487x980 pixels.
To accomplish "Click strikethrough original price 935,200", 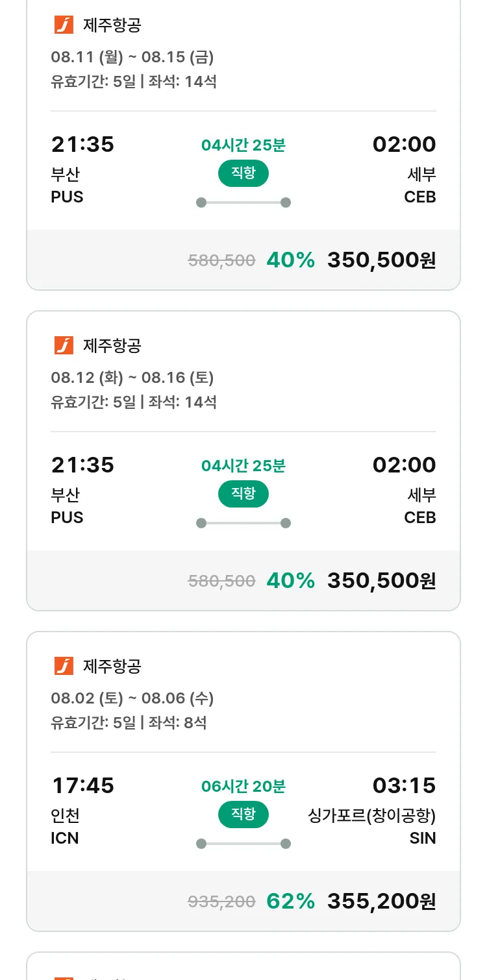I will pos(221,901).
